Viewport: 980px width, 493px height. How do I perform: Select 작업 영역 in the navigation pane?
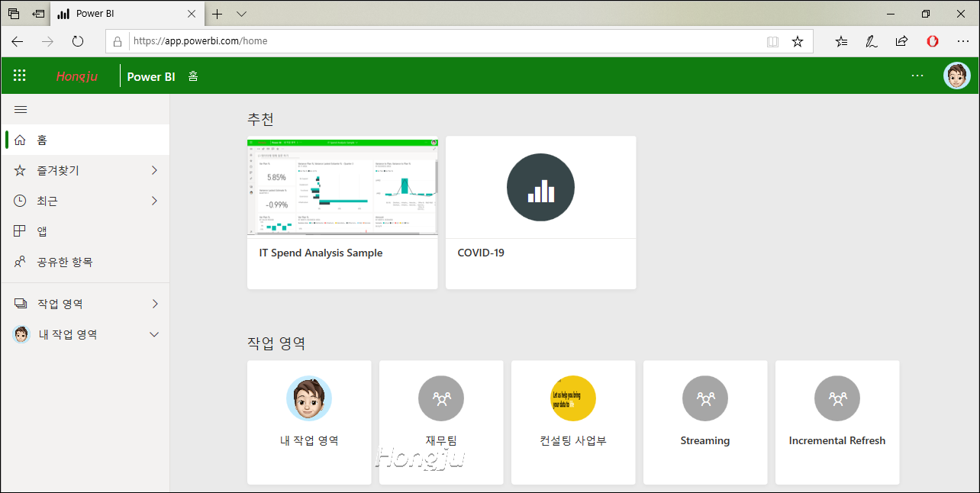[x=85, y=304]
